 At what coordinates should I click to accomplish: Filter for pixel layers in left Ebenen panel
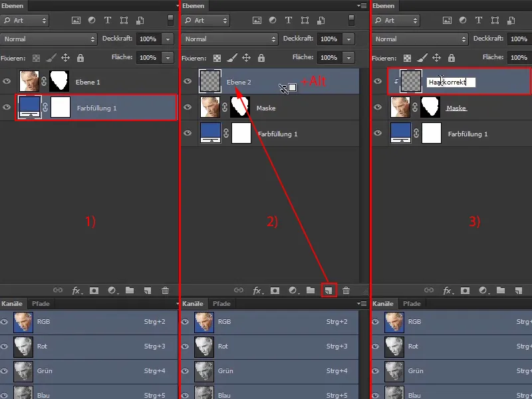pos(76,21)
